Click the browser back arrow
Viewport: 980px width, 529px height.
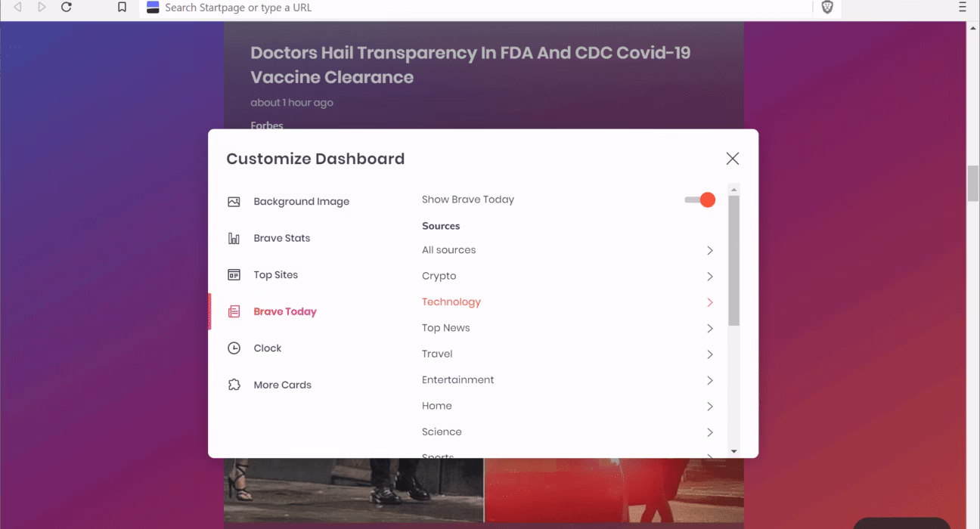click(17, 8)
